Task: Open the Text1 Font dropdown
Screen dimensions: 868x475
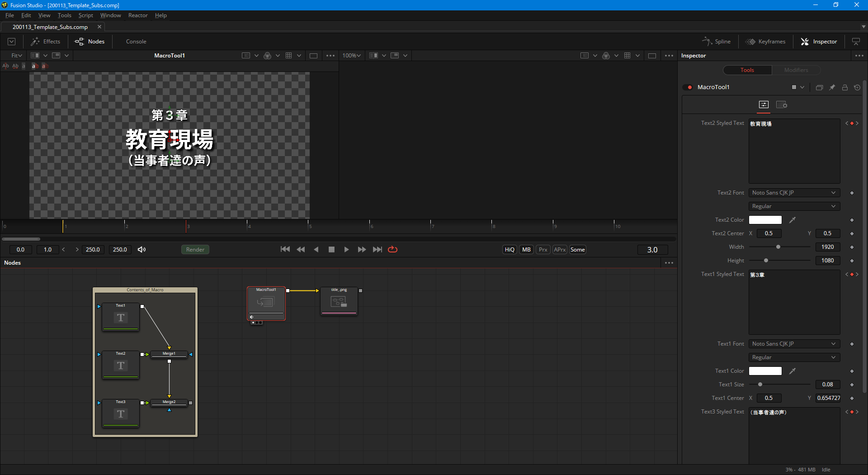Action: [x=794, y=344]
